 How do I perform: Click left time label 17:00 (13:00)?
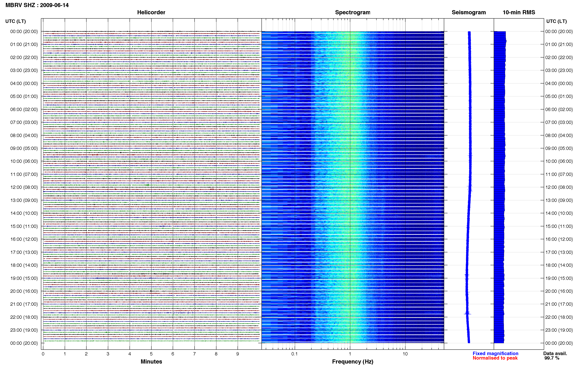tap(24, 252)
